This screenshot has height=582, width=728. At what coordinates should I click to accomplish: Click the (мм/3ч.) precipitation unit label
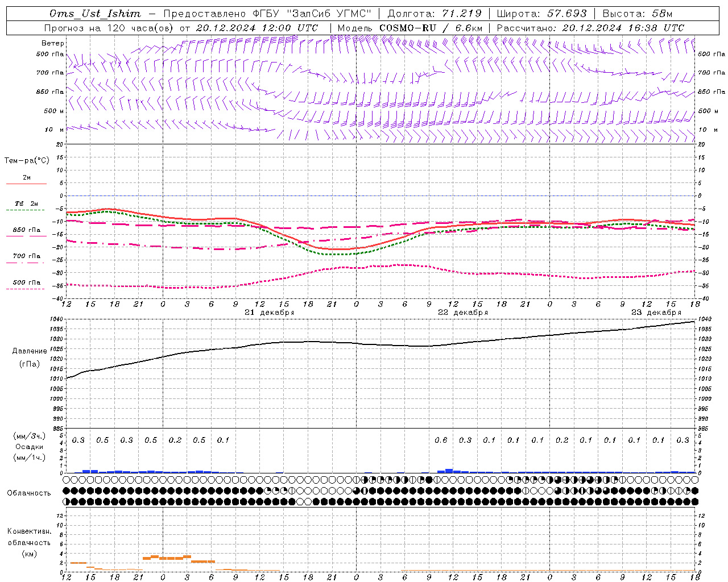point(30,436)
